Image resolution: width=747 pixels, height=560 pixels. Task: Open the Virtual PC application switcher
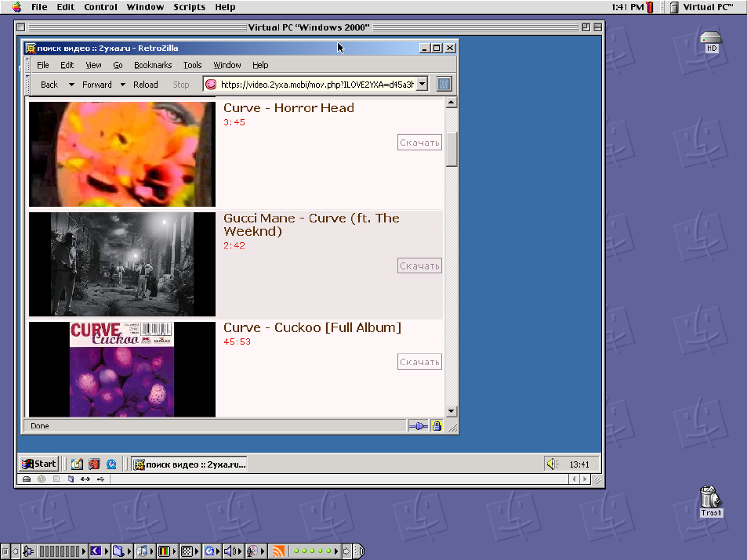[x=702, y=7]
